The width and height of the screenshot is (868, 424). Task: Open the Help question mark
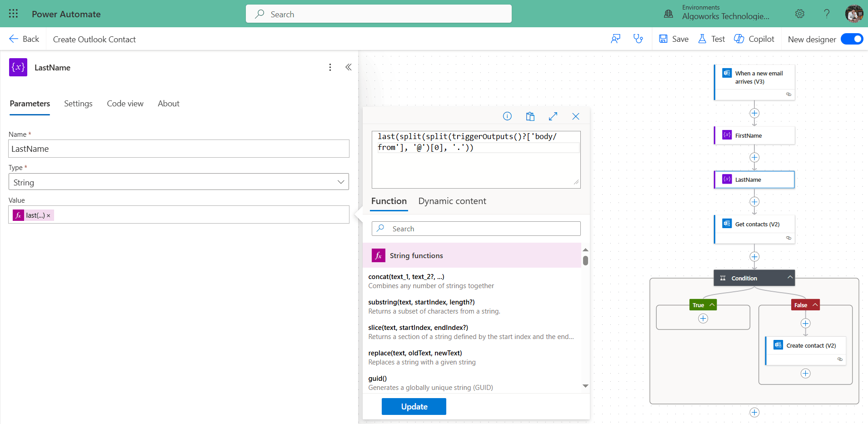click(x=827, y=14)
